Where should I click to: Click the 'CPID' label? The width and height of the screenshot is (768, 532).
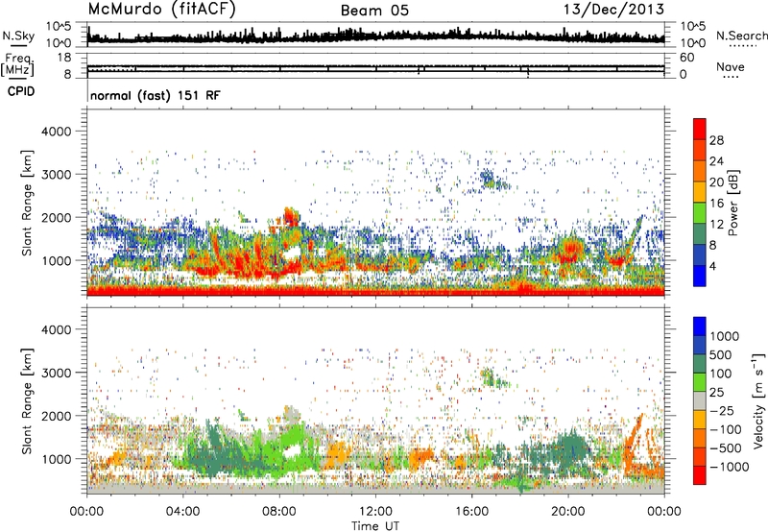pos(21,91)
